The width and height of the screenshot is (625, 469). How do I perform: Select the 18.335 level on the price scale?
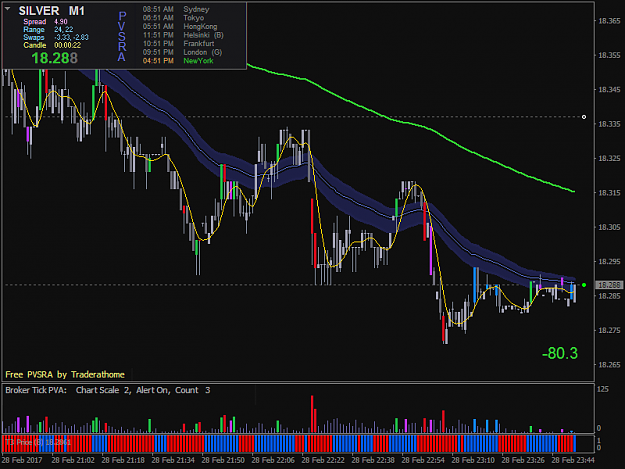609,124
